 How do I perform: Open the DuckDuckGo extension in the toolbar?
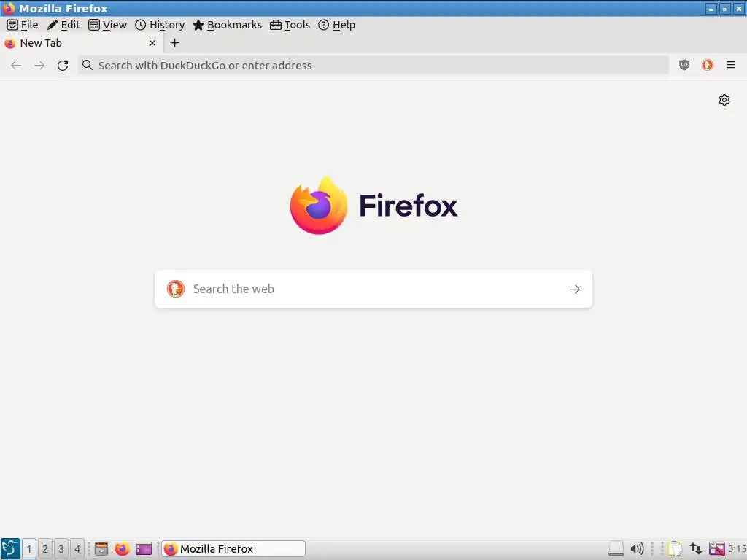click(708, 65)
